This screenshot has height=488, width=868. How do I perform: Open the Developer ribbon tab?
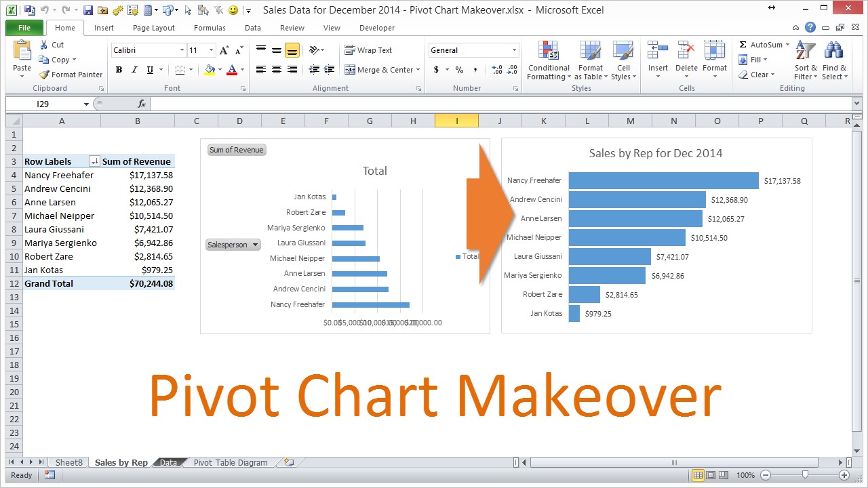tap(376, 28)
